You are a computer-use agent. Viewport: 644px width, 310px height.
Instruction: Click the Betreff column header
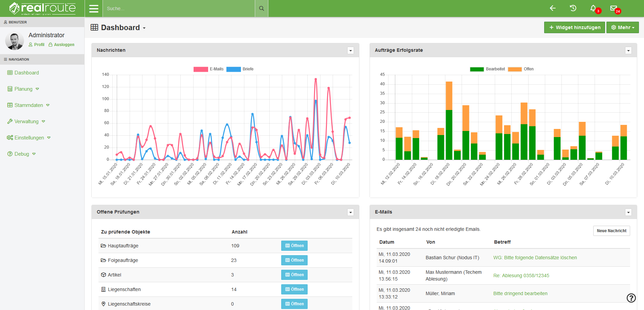[502, 242]
